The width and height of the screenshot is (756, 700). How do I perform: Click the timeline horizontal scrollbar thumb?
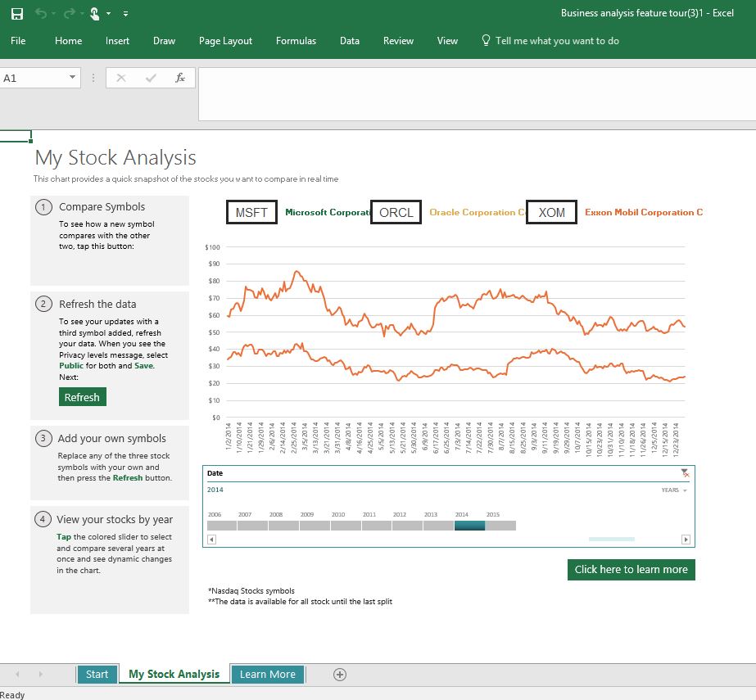point(611,539)
